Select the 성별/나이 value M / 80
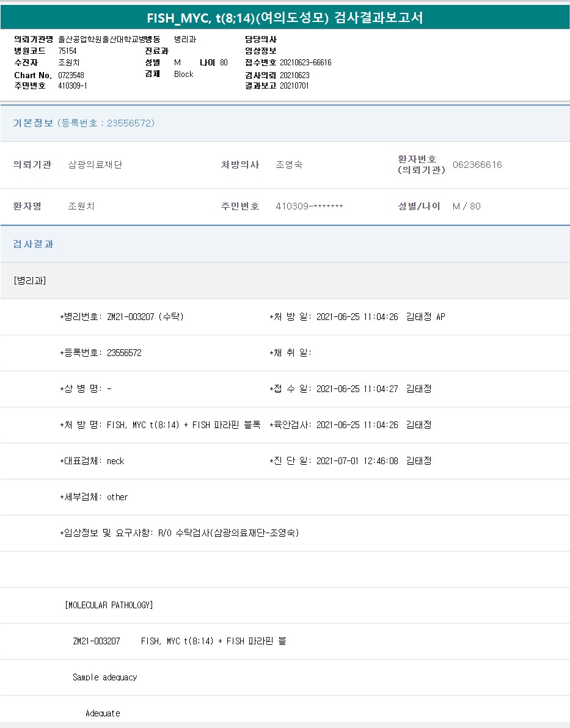 [466, 206]
